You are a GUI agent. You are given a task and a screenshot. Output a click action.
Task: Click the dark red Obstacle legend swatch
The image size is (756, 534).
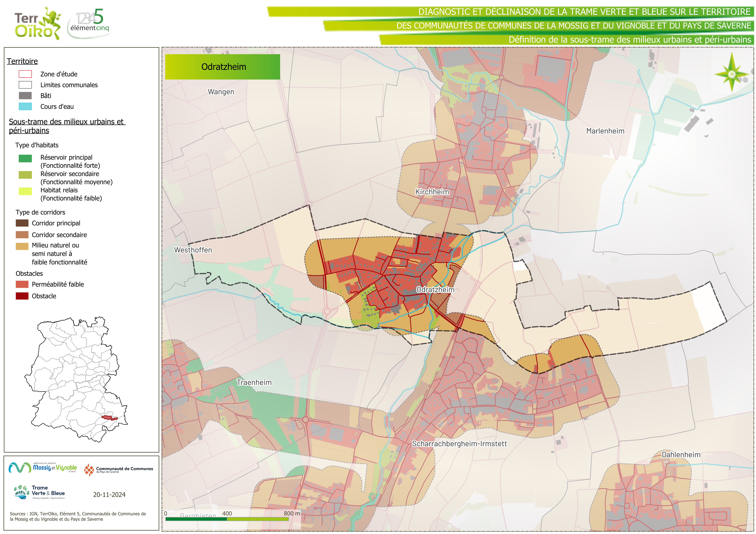click(22, 296)
